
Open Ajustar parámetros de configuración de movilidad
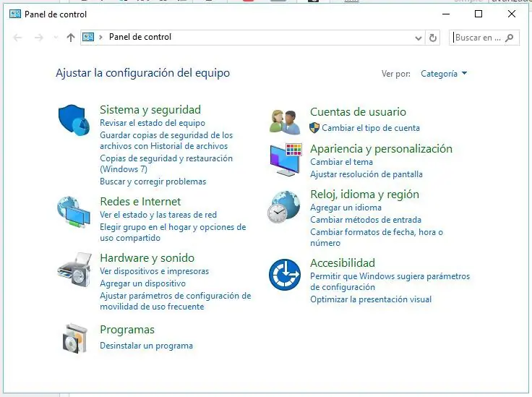(x=176, y=301)
